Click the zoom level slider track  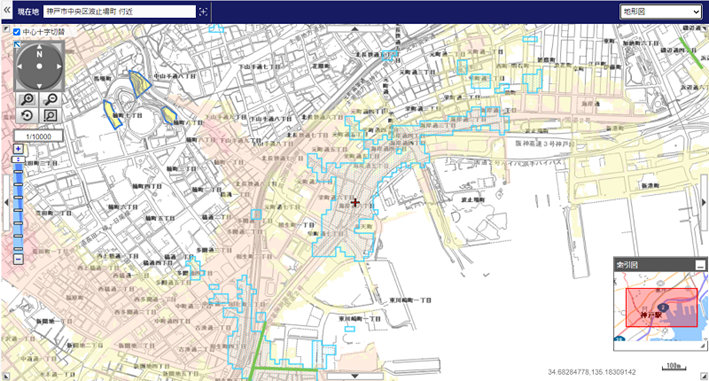18,204
